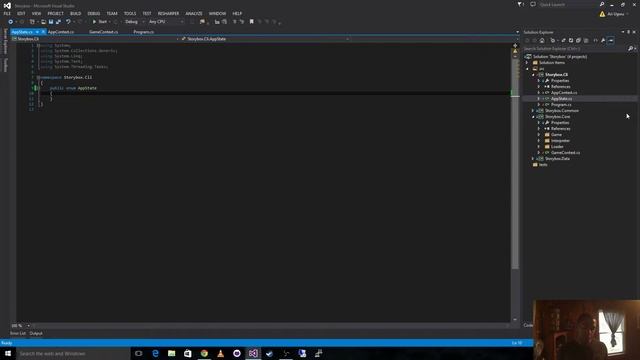Open Chrome from the taskbar
This screenshot has width=640, height=360.
204,353
